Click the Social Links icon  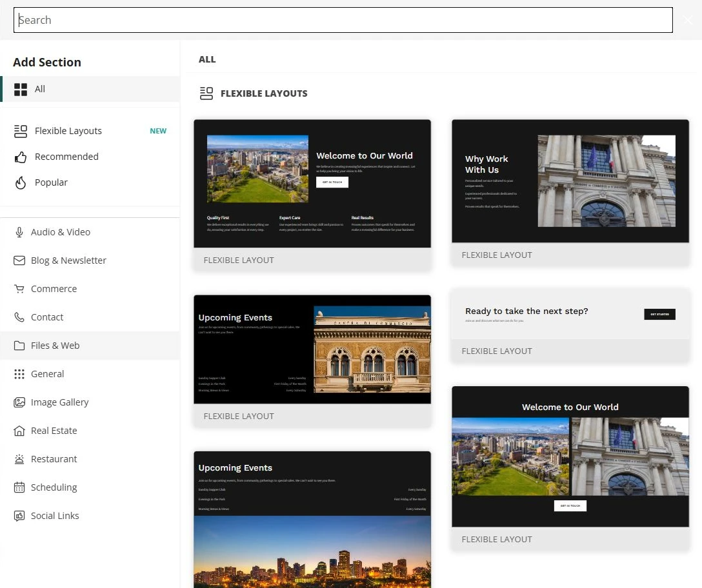pyautogui.click(x=19, y=516)
